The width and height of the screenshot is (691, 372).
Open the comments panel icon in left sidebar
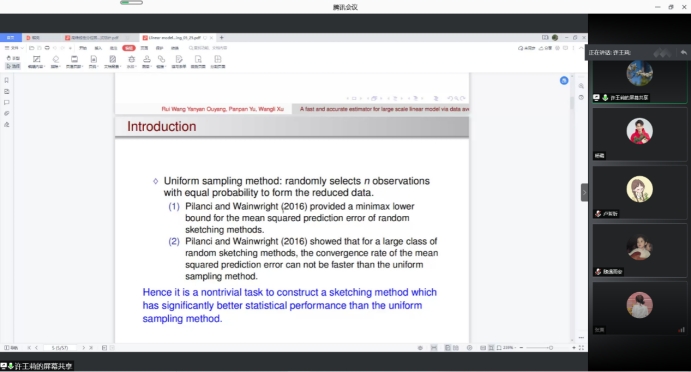(7, 102)
